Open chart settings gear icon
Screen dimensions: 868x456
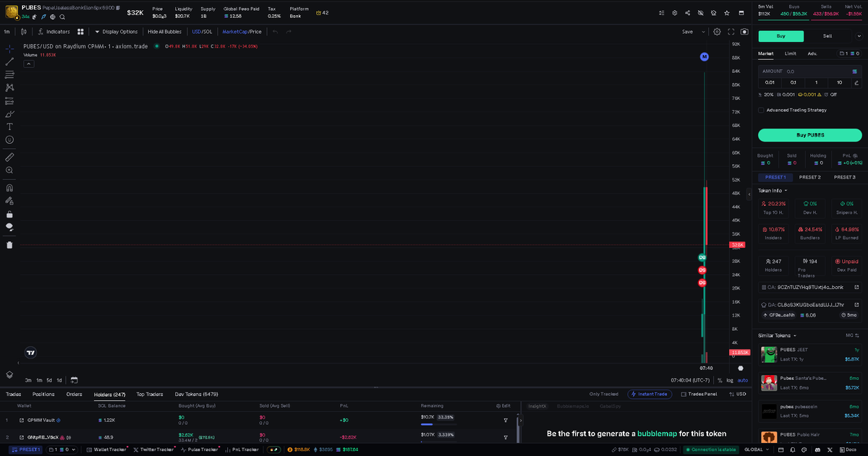click(717, 32)
